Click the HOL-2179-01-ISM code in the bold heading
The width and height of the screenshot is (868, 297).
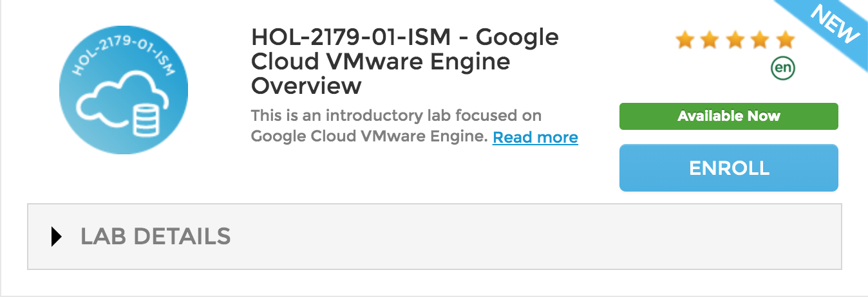(352, 37)
